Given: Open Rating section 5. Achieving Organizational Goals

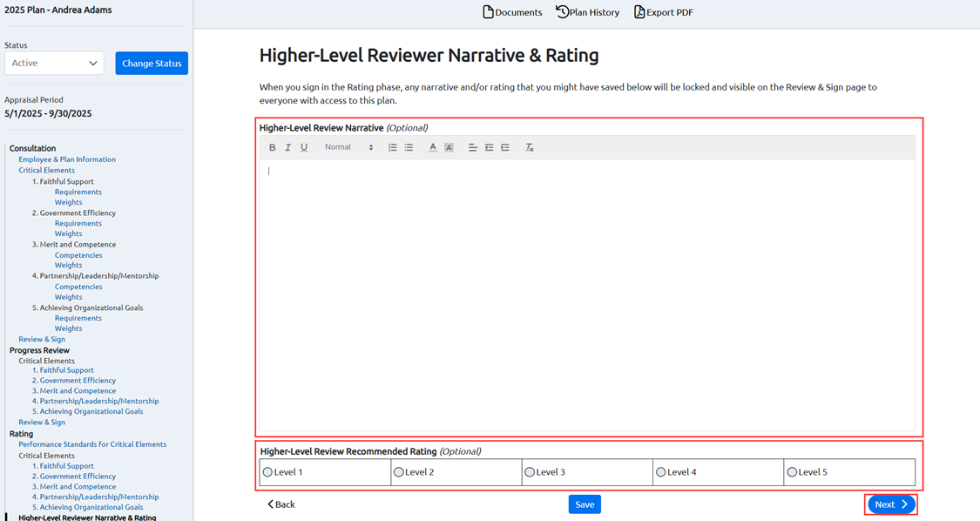Looking at the screenshot, I should 87,507.
